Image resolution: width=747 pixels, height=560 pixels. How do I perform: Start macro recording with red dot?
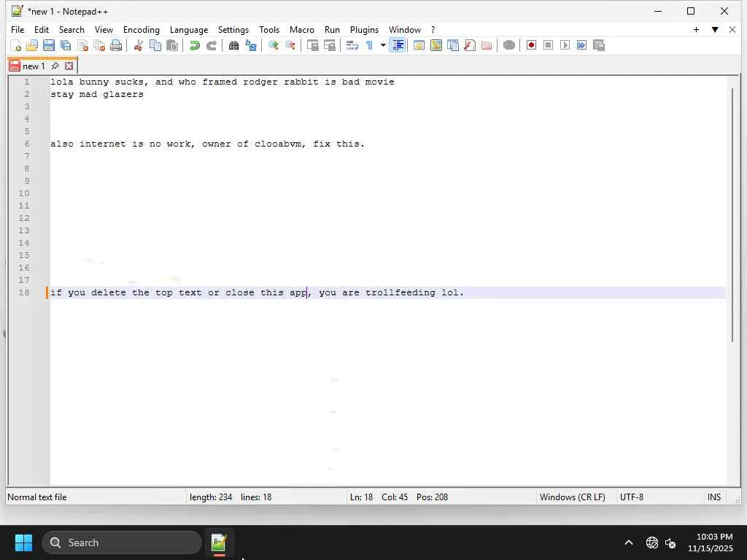click(x=531, y=45)
